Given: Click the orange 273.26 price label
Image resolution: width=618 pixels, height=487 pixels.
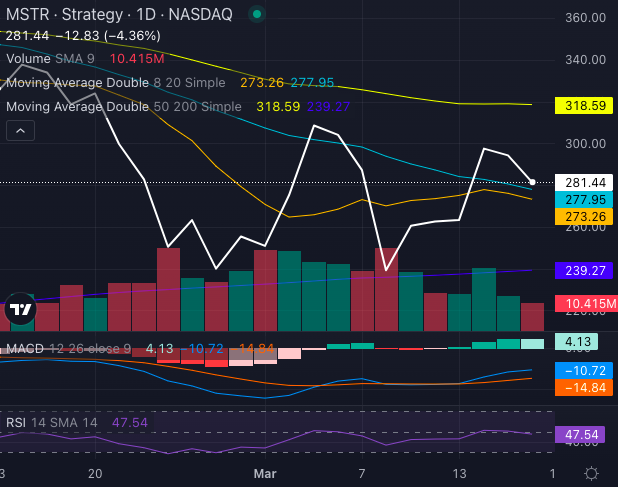Looking at the screenshot, I should (581, 217).
